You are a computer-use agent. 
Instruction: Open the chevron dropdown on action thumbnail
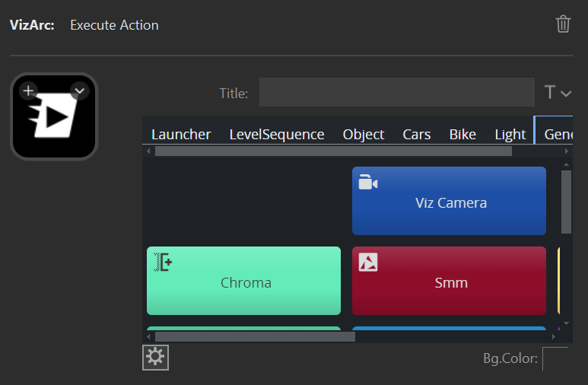(x=79, y=91)
